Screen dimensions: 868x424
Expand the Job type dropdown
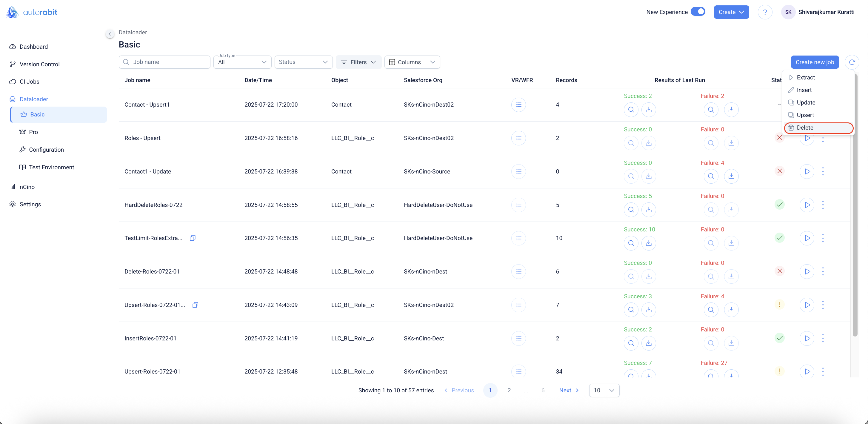click(242, 62)
